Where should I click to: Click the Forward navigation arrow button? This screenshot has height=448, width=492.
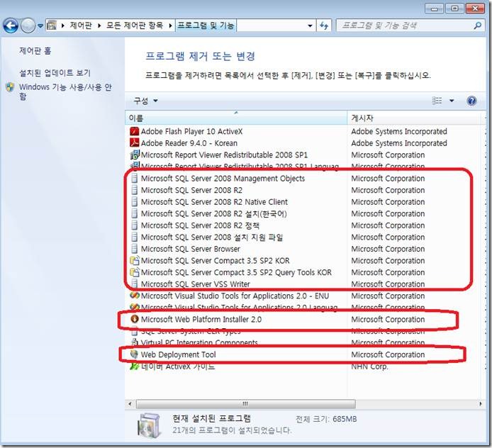(28, 26)
